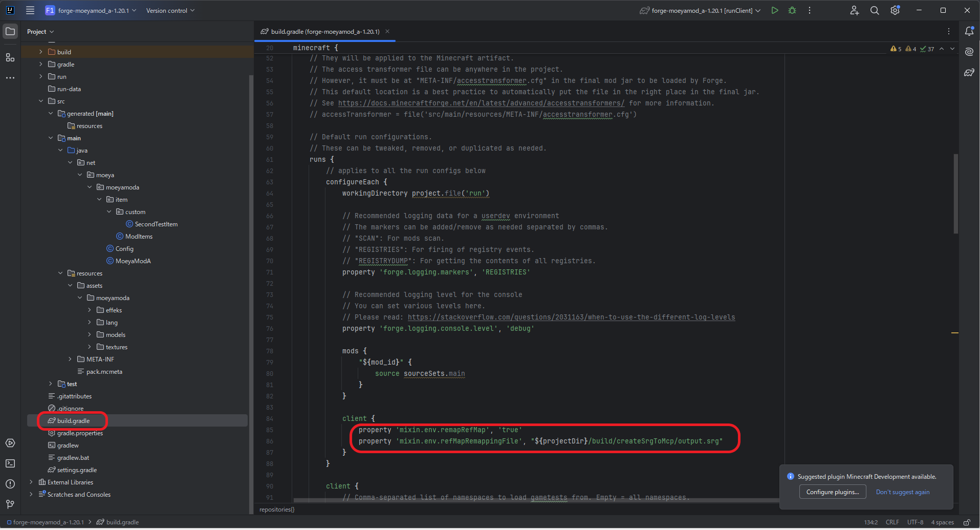Click the Debug bug icon

coord(792,10)
